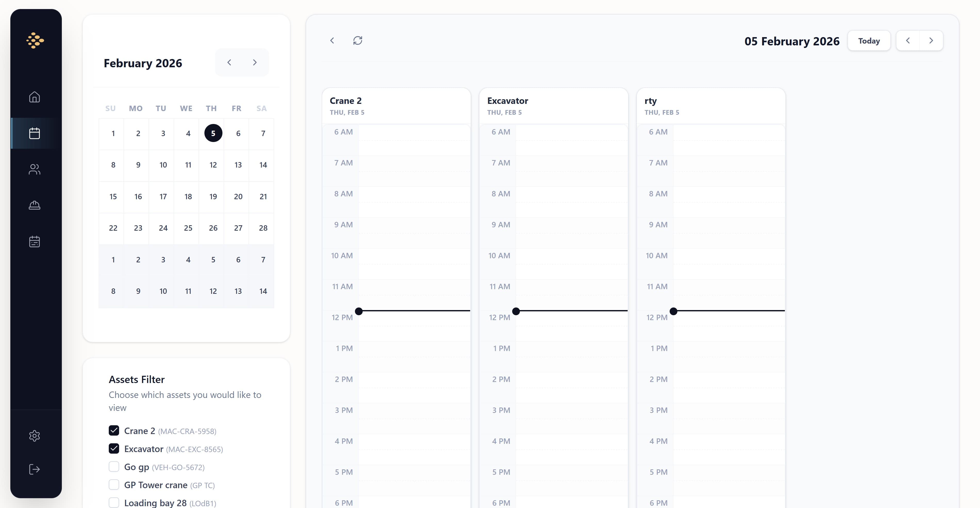Screen dimensions: 980x508
Task: Open the team members icon in sidebar
Action: tap(35, 169)
